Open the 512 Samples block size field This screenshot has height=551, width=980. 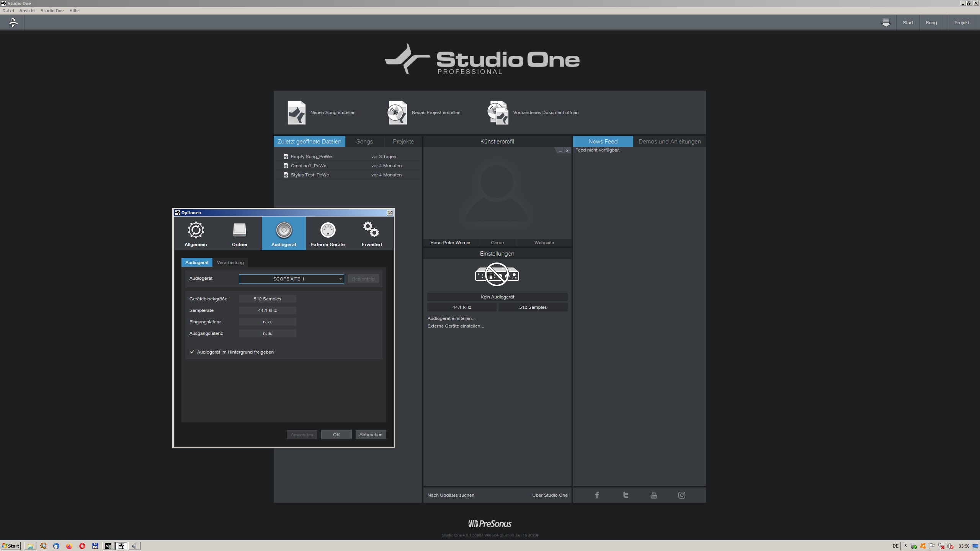click(x=267, y=299)
